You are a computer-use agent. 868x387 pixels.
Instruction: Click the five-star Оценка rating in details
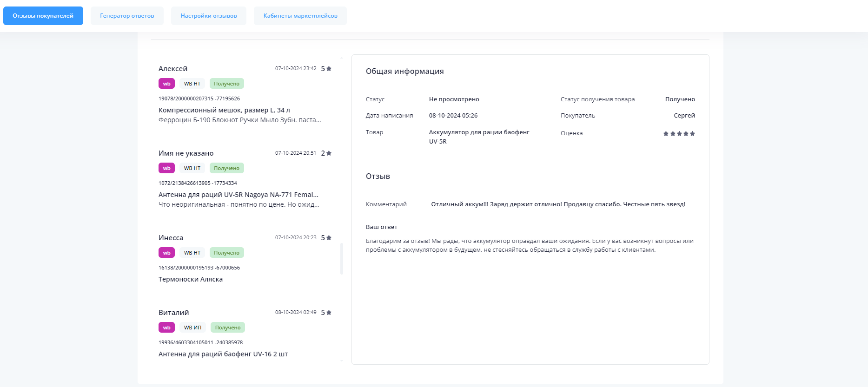tap(679, 134)
